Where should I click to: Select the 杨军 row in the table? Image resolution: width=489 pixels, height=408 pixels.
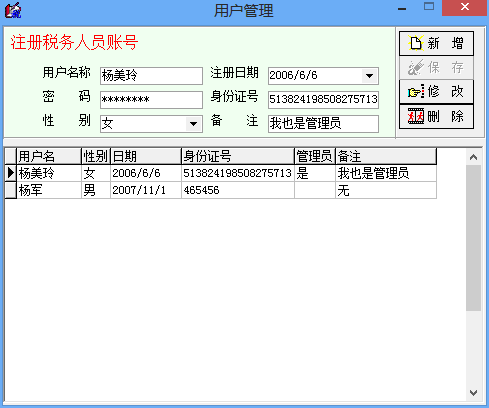point(221,190)
